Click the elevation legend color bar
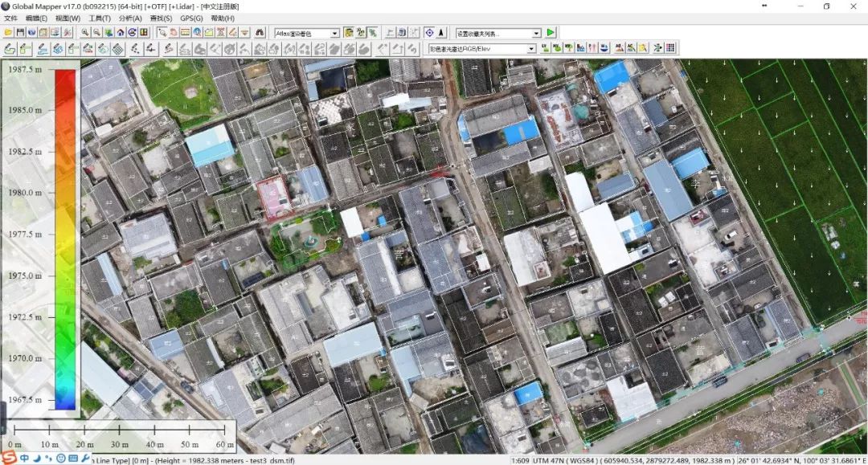Viewport: 868px width, 465px height. pos(65,241)
